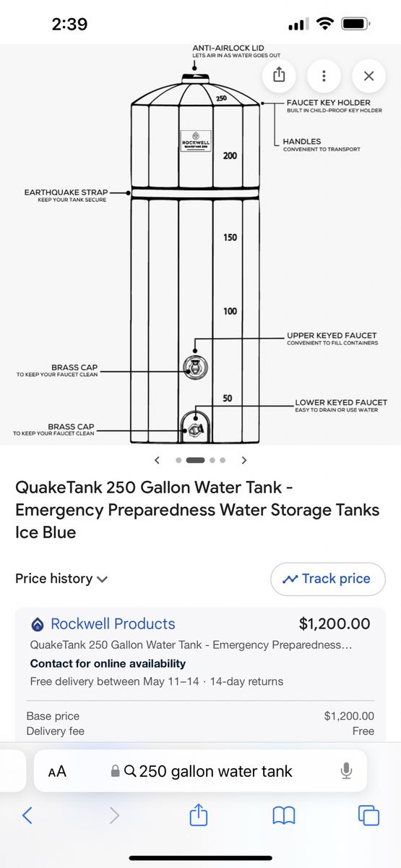Tap the Track price button
401x868 pixels.
coord(328,579)
